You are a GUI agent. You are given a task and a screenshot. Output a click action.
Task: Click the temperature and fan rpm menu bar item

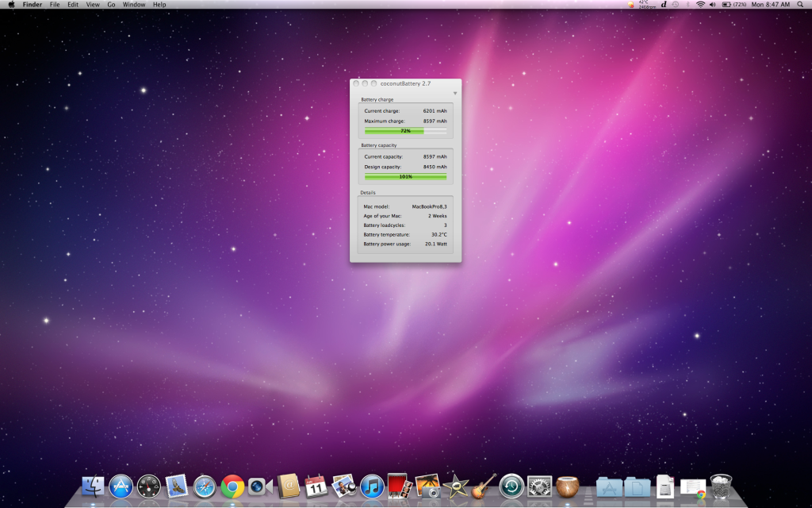[x=647, y=5]
